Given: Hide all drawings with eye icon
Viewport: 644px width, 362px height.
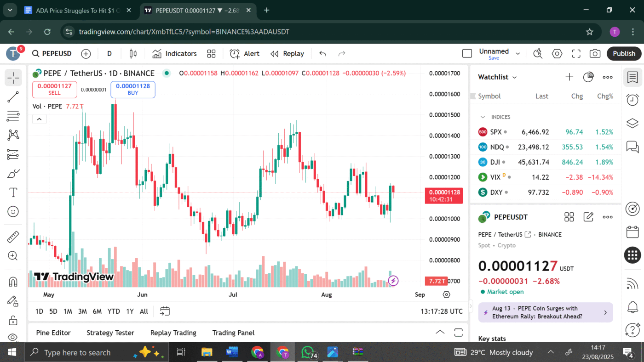Looking at the screenshot, I should click(x=13, y=338).
